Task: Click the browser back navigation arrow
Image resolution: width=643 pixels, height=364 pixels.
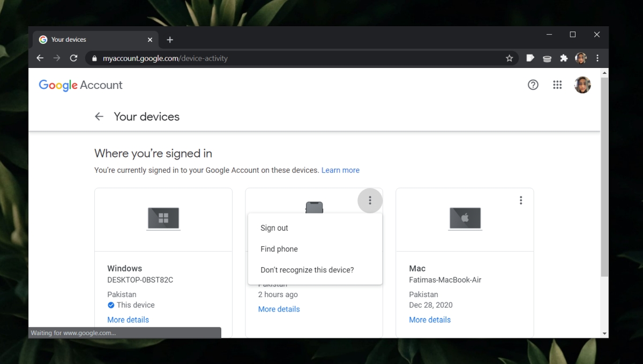Action: pos(40,58)
